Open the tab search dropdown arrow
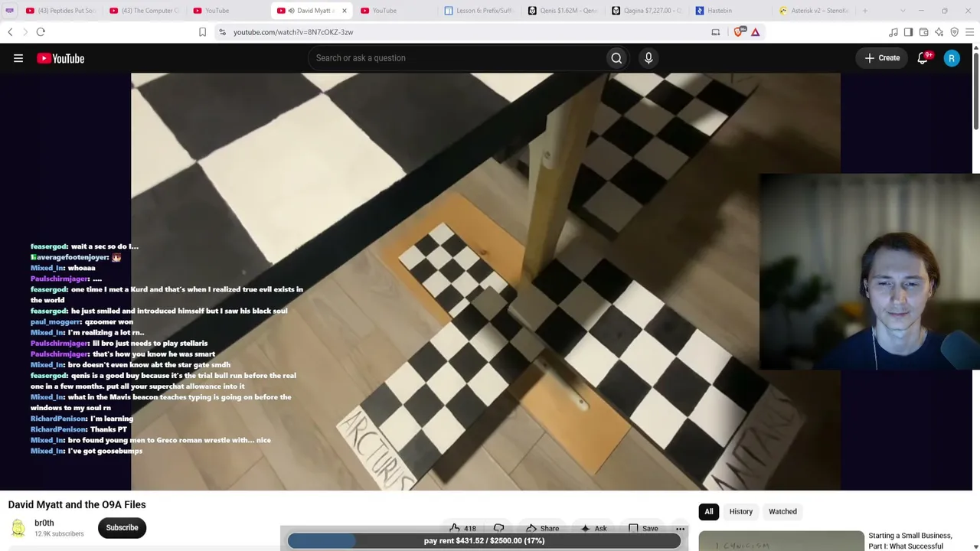Screen dimensions: 980x551 tap(903, 11)
